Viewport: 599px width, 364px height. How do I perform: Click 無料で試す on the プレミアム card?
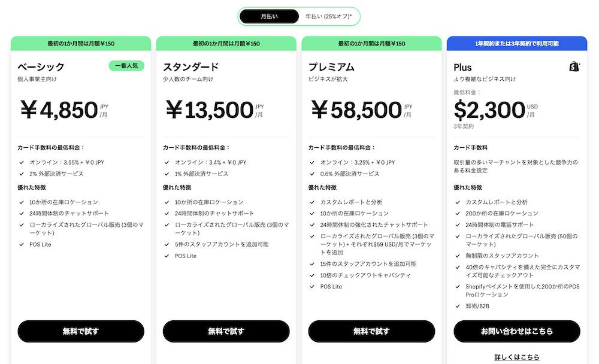pyautogui.click(x=371, y=331)
